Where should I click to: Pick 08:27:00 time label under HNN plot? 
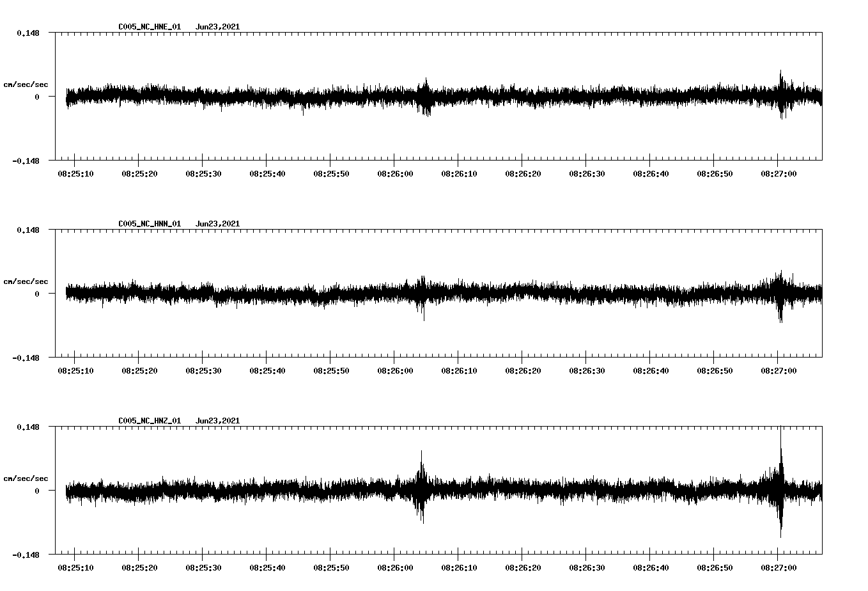click(779, 370)
